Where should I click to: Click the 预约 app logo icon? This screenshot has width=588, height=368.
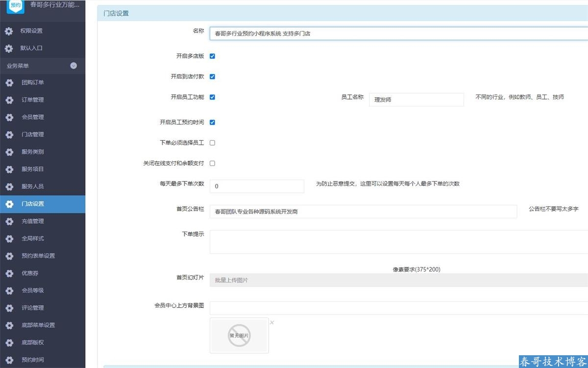[x=15, y=5]
